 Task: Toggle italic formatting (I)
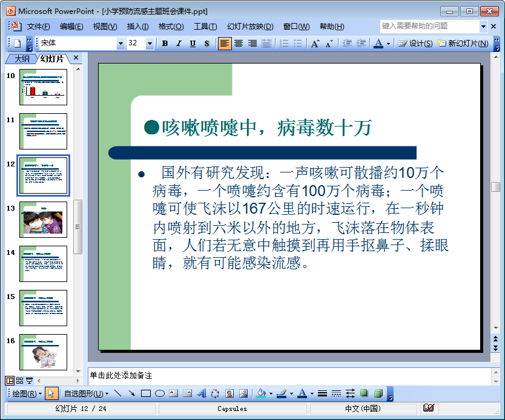[179, 44]
